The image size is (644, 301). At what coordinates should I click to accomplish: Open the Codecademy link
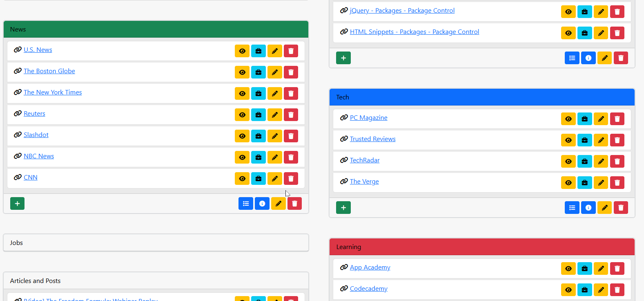[x=369, y=289]
